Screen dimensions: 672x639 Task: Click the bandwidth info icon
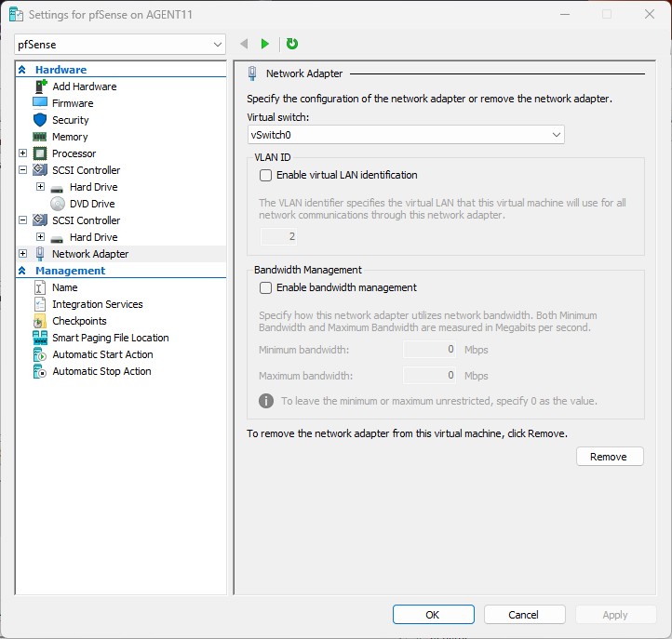266,401
